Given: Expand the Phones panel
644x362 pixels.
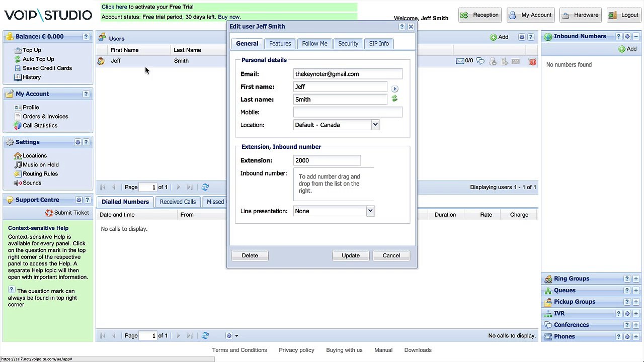Looking at the screenshot, I should click(636, 336).
